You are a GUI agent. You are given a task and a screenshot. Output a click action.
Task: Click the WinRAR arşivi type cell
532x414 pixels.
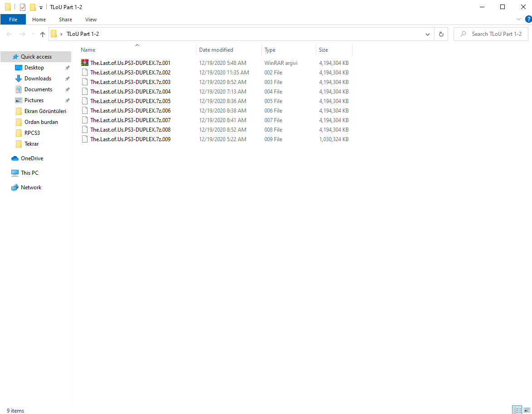click(281, 63)
